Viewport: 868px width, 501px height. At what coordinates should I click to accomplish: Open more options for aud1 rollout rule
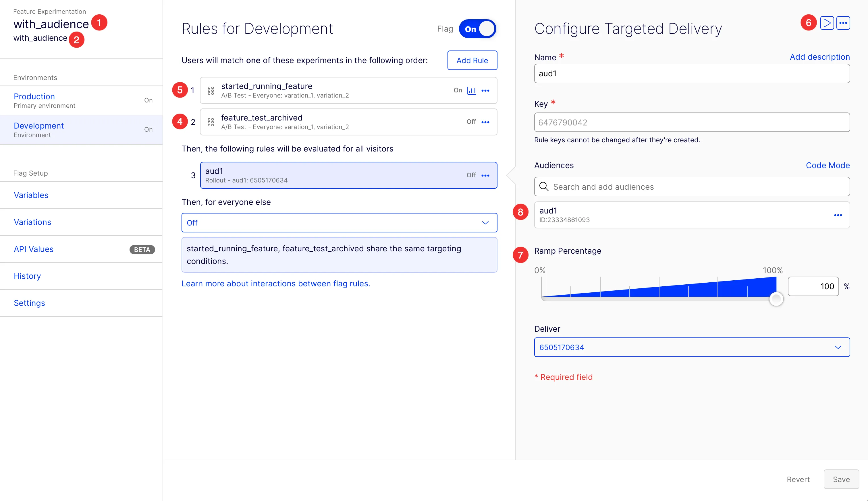click(485, 176)
